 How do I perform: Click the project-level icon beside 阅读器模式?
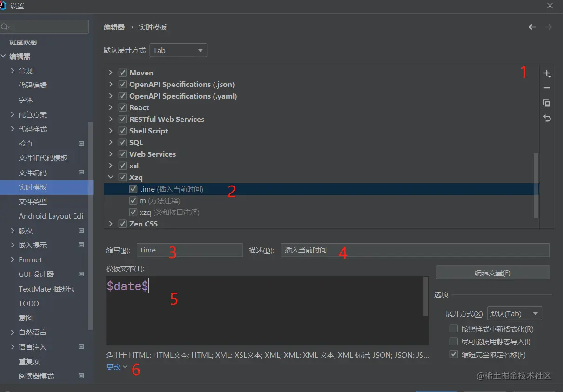click(x=81, y=376)
